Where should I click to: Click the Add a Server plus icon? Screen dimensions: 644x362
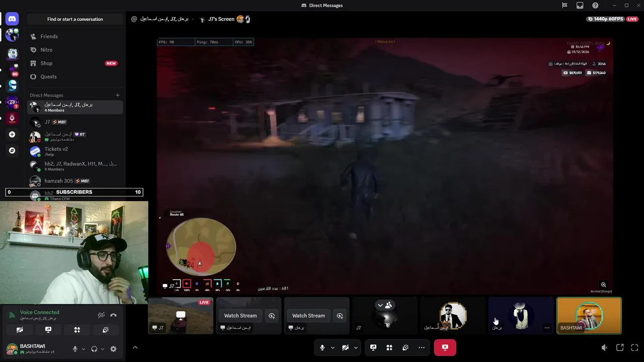point(12,134)
